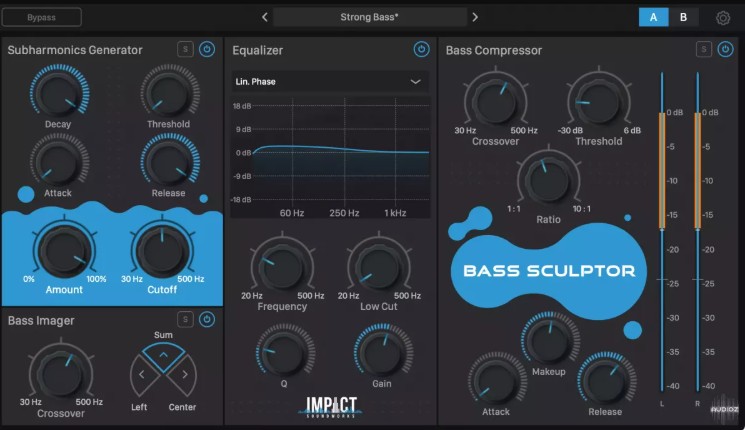Solo the Subharmonics Generator module
The height and width of the screenshot is (430, 745).
point(185,49)
